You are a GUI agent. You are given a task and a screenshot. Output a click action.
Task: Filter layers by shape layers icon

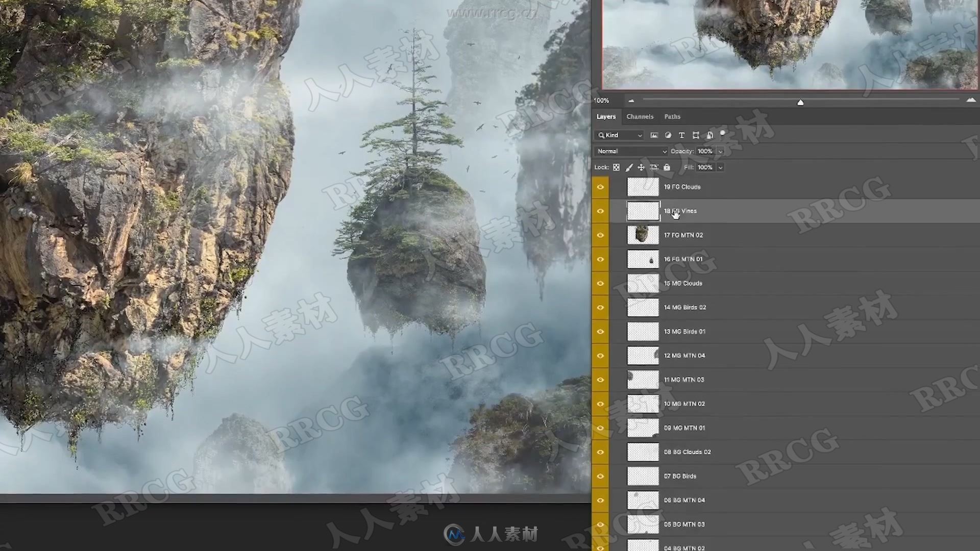click(x=695, y=135)
